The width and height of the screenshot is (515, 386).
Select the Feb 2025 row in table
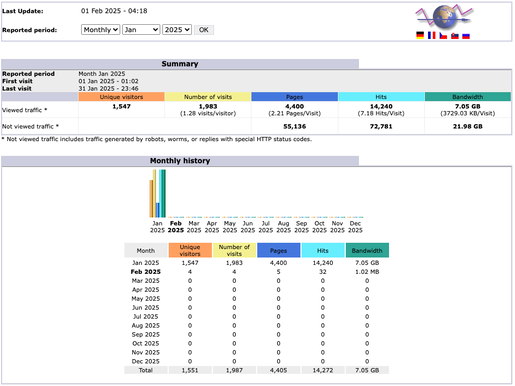click(256, 272)
